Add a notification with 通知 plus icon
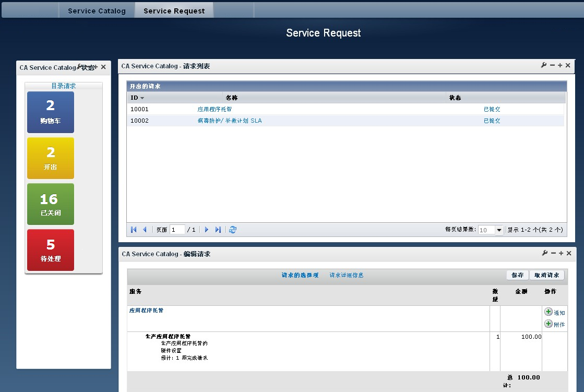This screenshot has width=584, height=392. 548,312
